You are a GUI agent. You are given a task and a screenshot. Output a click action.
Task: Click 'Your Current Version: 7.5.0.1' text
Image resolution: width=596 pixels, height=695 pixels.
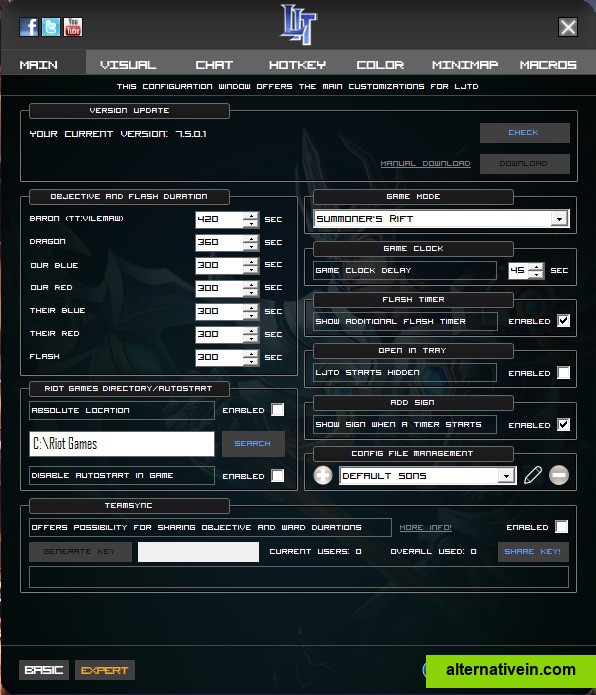[x=118, y=133]
